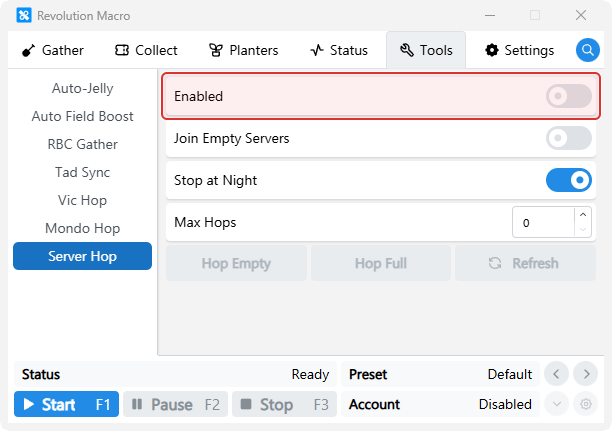Click the Hop Full button
The image size is (612, 431).
(x=381, y=263)
